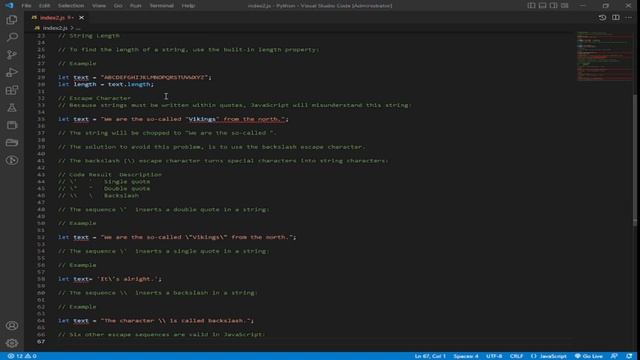The height and width of the screenshot is (360, 640).
Task: Click the vertical editor scrollbar
Action: tap(635, 160)
